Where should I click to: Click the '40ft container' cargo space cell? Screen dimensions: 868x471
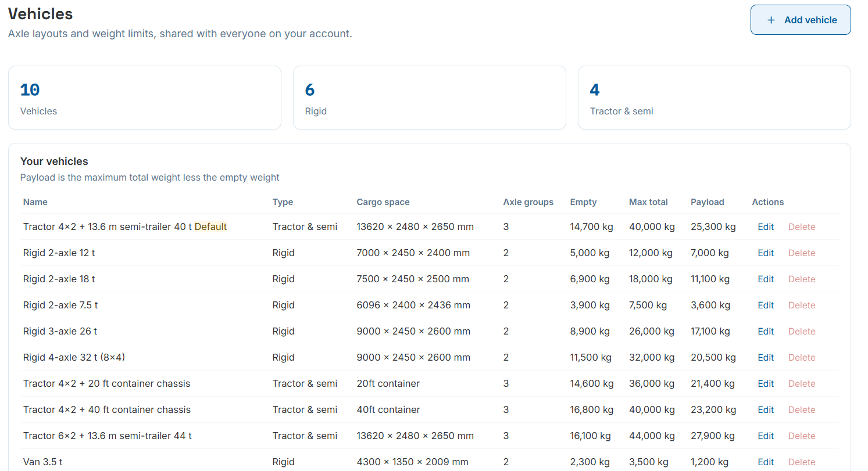[x=388, y=410]
